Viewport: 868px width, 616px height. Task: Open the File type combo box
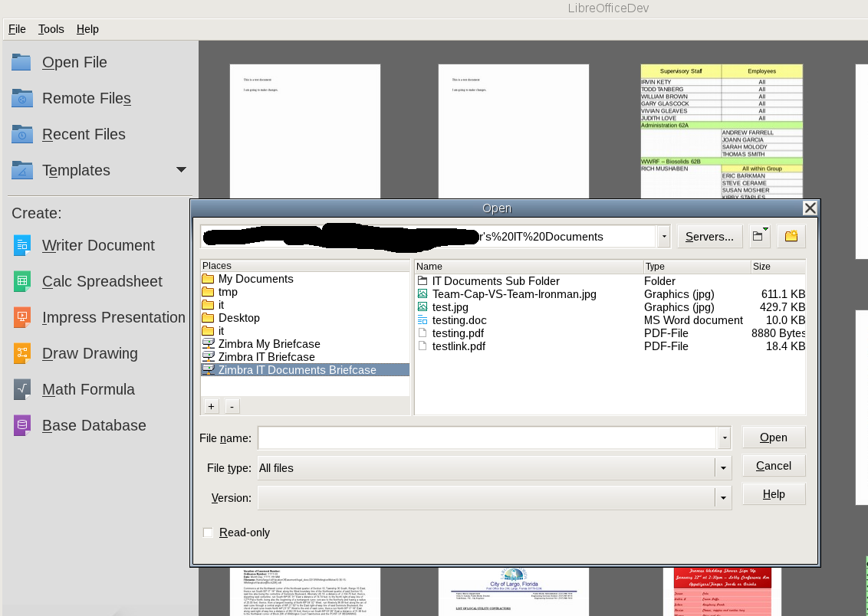coord(495,468)
